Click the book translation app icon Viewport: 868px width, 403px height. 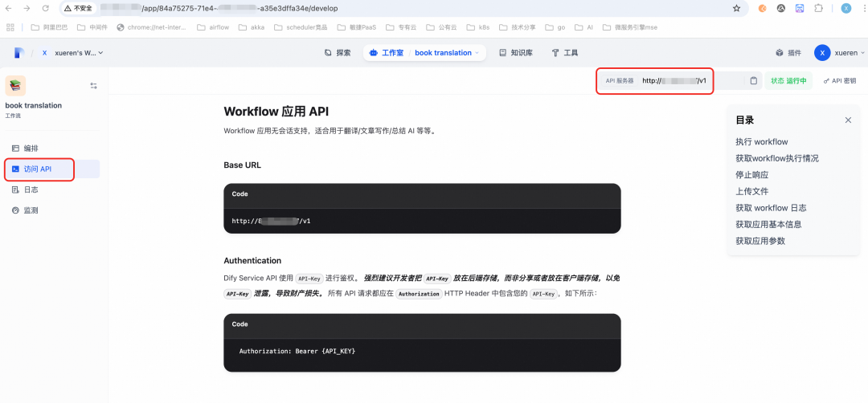[x=15, y=86]
